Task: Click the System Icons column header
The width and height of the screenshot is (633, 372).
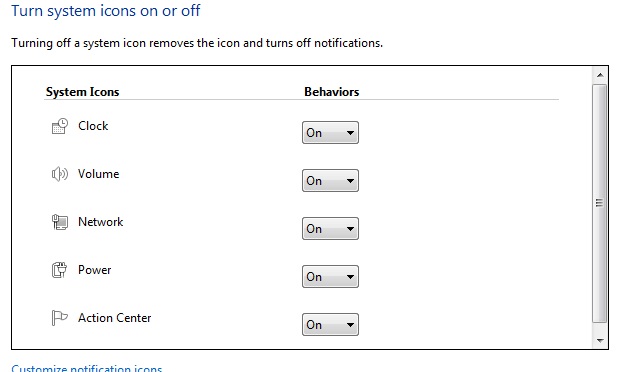Action: pyautogui.click(x=82, y=92)
